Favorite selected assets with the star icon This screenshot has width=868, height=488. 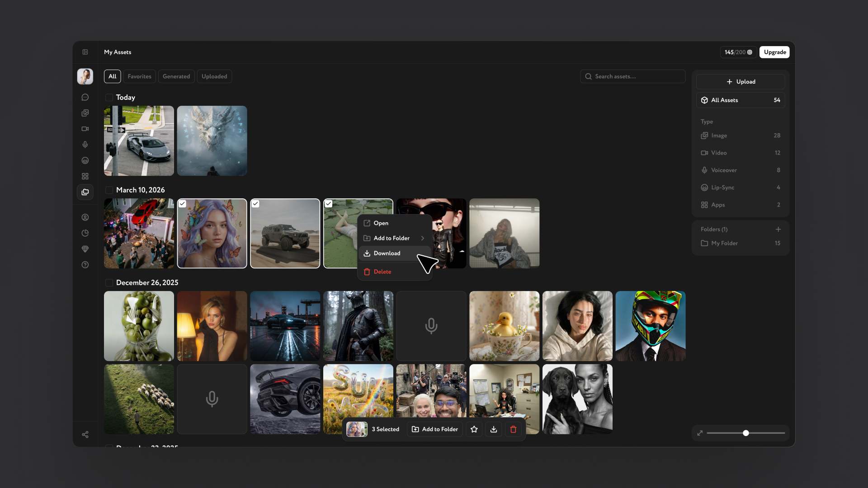click(474, 429)
